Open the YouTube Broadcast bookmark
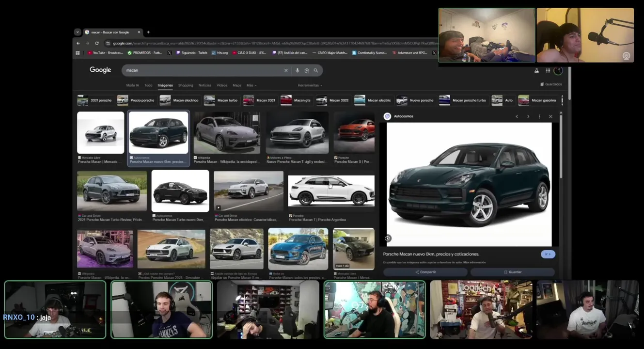Screen dimensions: 644x349 pyautogui.click(x=105, y=53)
